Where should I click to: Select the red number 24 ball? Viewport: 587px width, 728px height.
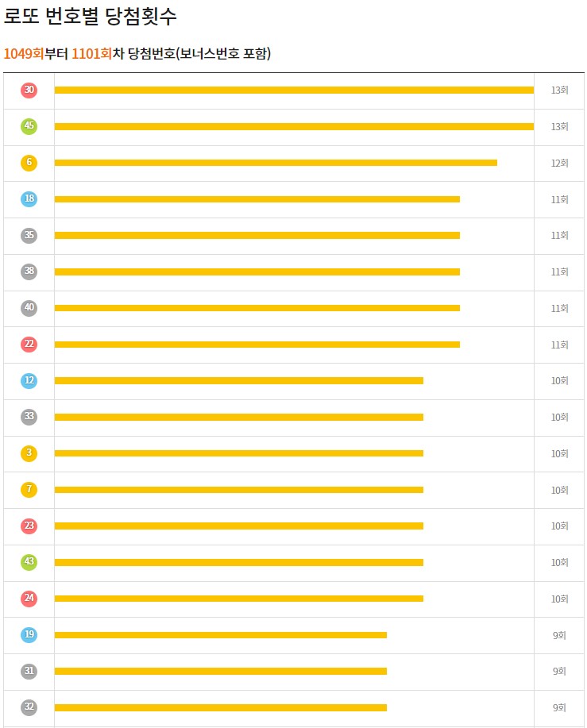(x=29, y=599)
